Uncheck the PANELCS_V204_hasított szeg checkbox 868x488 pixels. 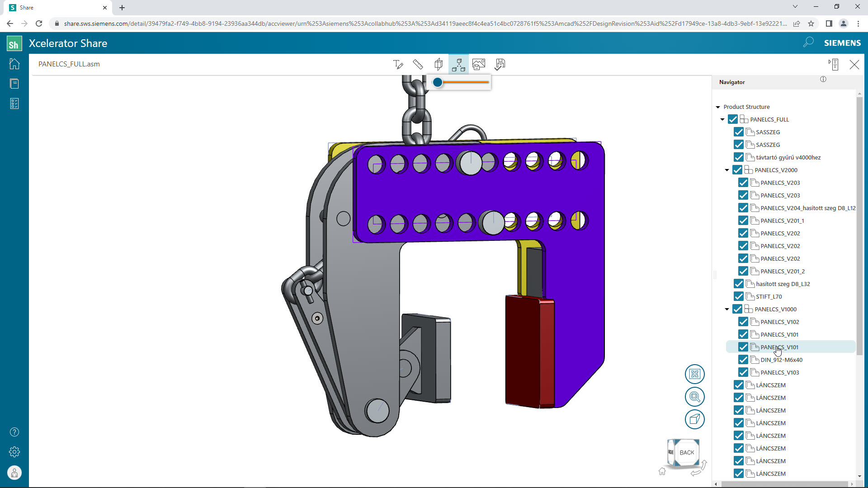(743, 208)
